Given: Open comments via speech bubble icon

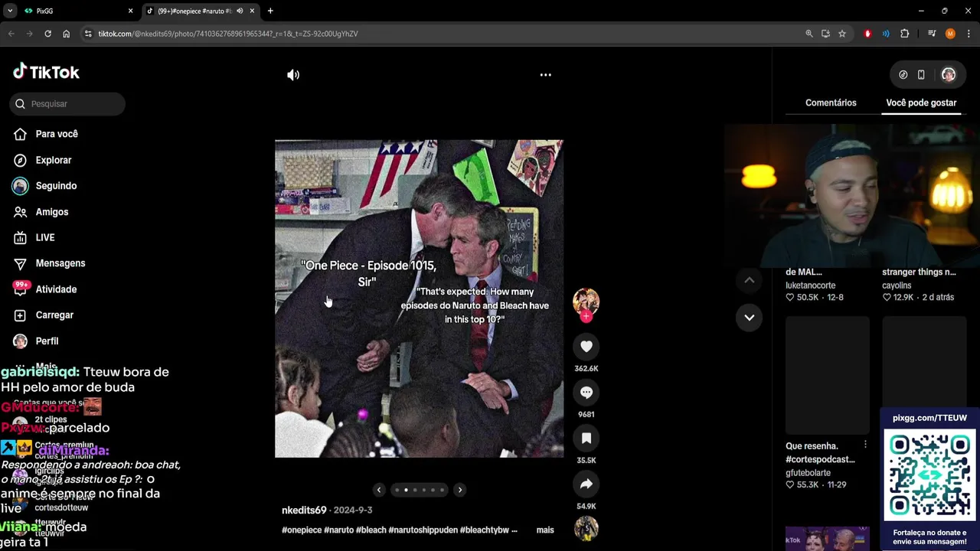Looking at the screenshot, I should 586,393.
